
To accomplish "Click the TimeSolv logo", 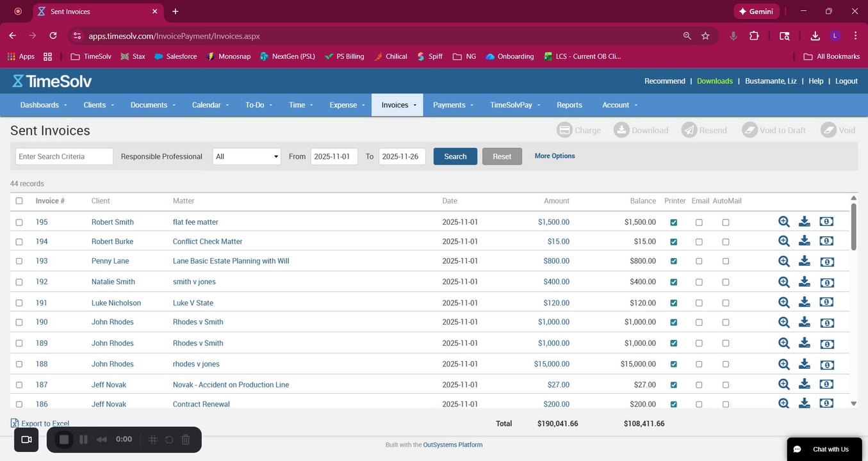I will (x=52, y=81).
